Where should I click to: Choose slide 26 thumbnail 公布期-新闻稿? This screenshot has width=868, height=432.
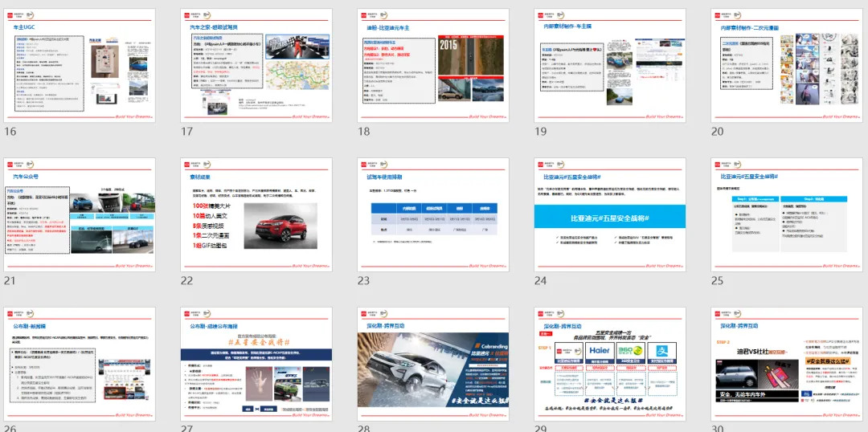[79, 364]
